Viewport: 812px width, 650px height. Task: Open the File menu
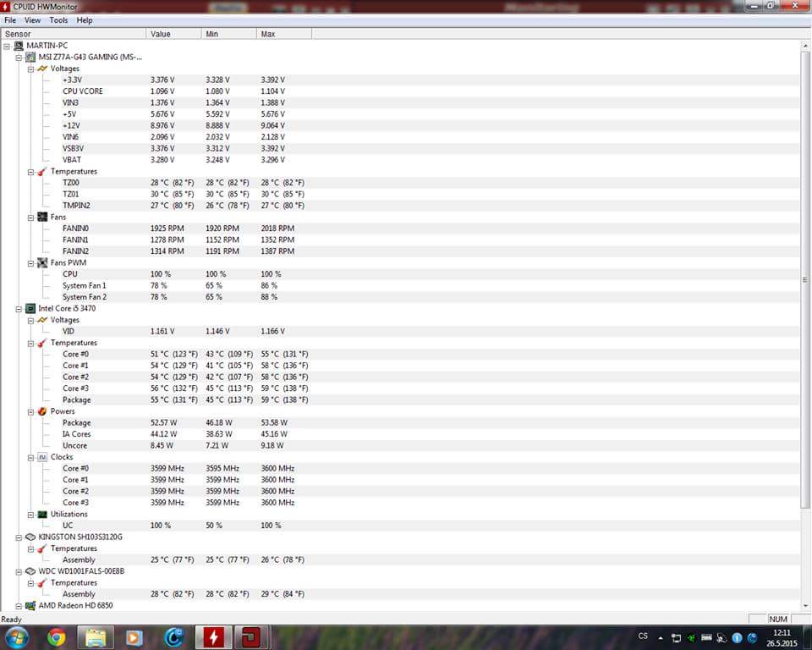tap(10, 20)
